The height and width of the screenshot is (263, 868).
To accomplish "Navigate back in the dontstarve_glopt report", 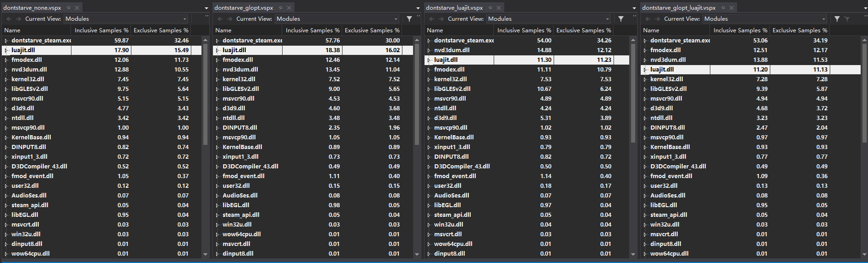I will tap(220, 19).
